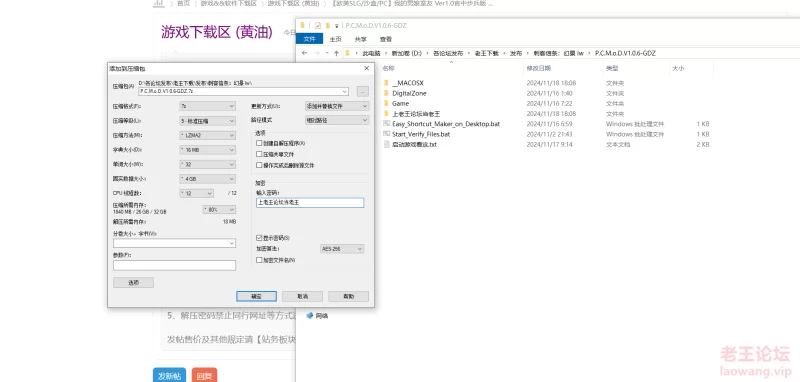The image size is (800, 382).
Task: Open the memory usage dropdown showing 80%
Action: [219, 209]
